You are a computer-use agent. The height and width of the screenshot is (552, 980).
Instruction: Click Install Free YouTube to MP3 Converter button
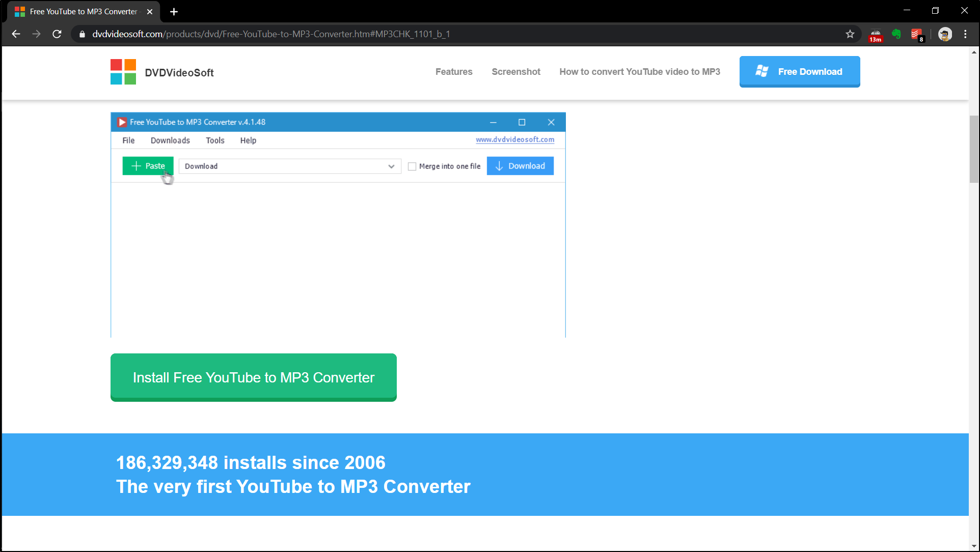click(253, 377)
